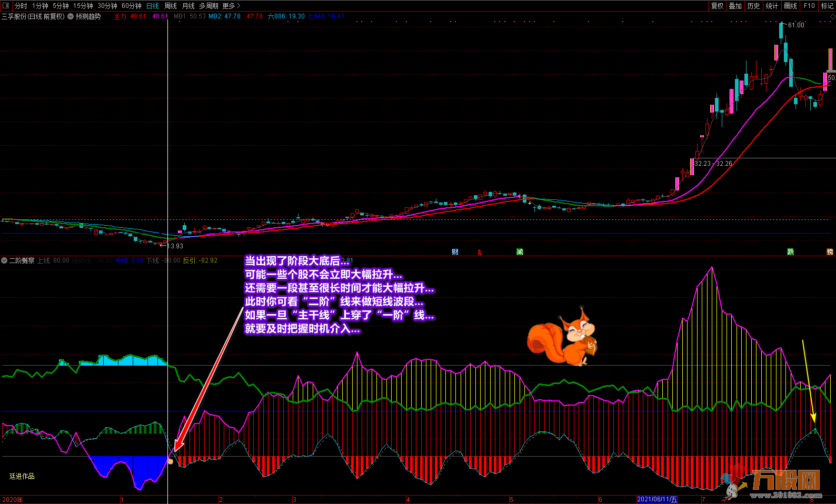Open 二阶甄察 indicator dropdown arrow

tap(4, 260)
